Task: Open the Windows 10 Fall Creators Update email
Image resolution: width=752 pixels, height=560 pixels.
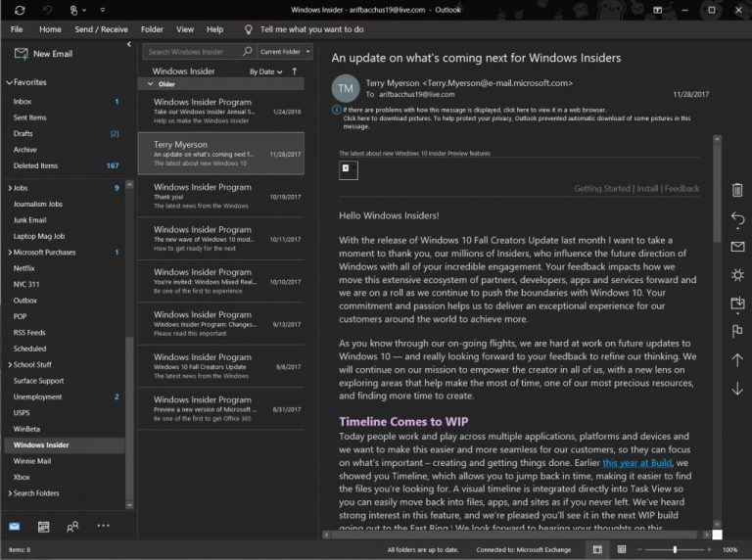Action: pos(221,366)
